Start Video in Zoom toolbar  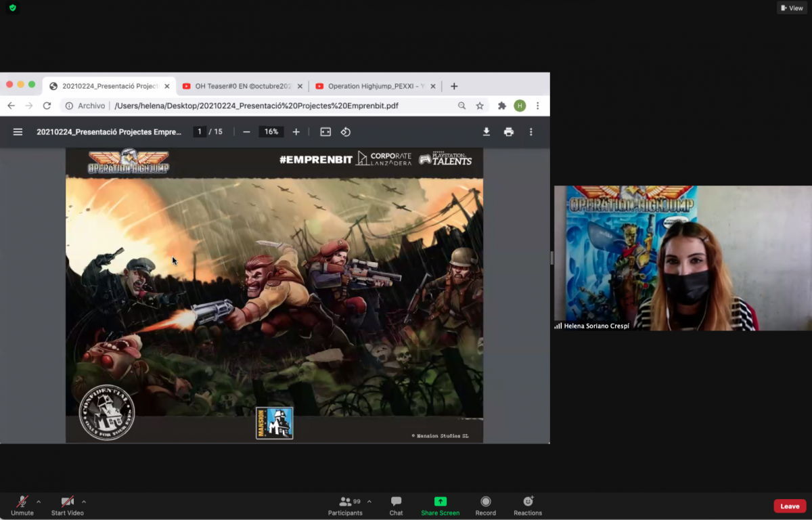coord(68,505)
